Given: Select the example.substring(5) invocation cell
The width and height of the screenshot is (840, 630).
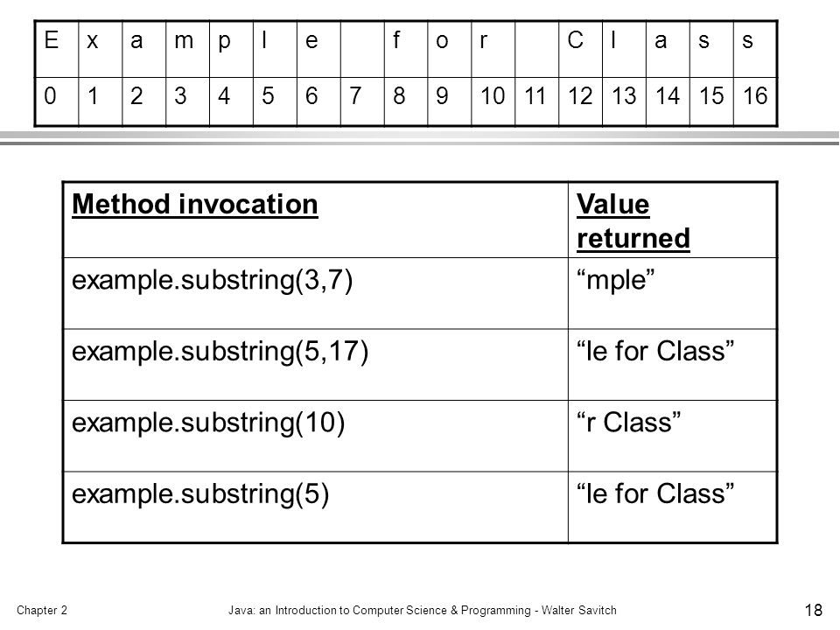Looking at the screenshot, I should click(316, 507).
